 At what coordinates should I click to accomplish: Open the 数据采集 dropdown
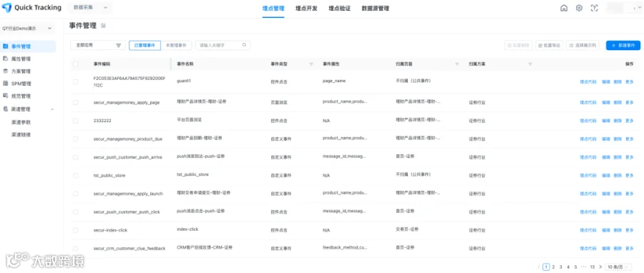[91, 7]
